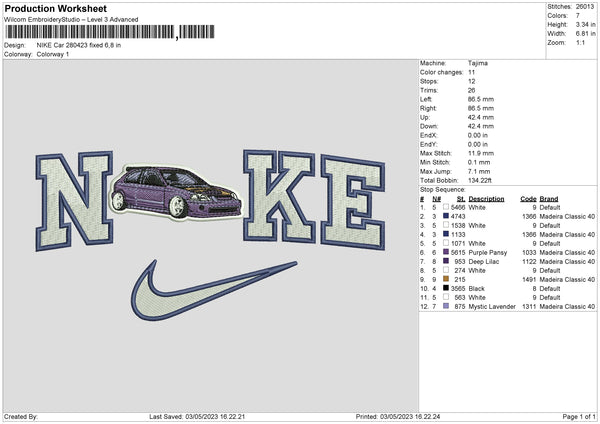The height and width of the screenshot is (424, 600).
Task: Click the barcode in the header
Action: coord(109,32)
